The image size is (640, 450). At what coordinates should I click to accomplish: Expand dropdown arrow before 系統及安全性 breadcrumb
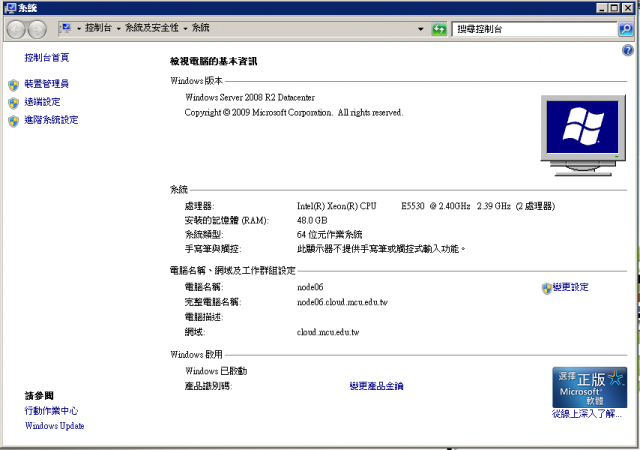tap(118, 29)
